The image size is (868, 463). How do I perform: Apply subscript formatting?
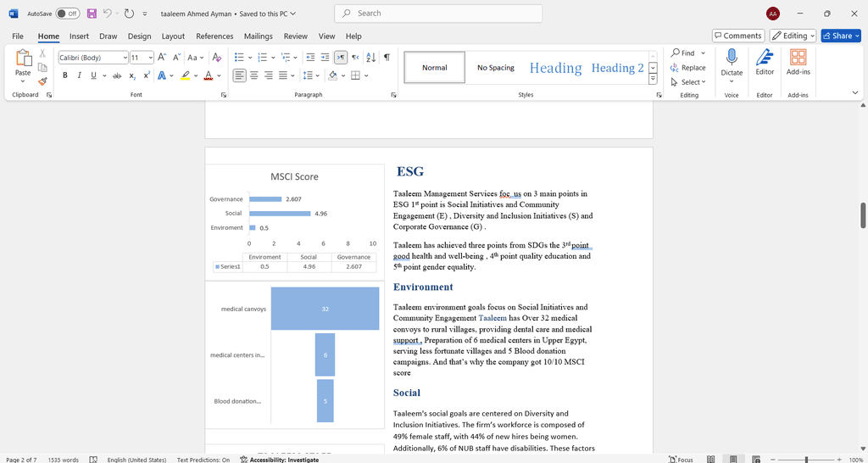click(132, 75)
